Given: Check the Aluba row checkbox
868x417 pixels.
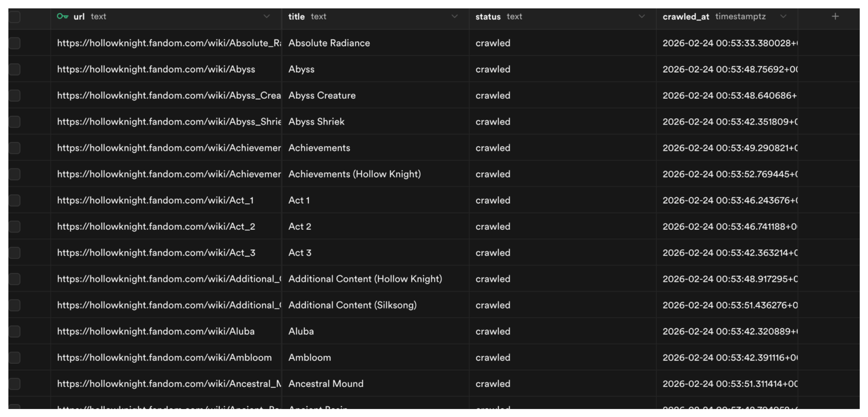Looking at the screenshot, I should pyautogui.click(x=15, y=332).
